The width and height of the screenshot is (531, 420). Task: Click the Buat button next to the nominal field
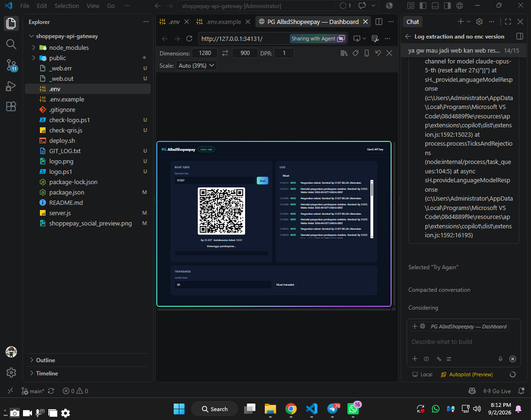262,181
